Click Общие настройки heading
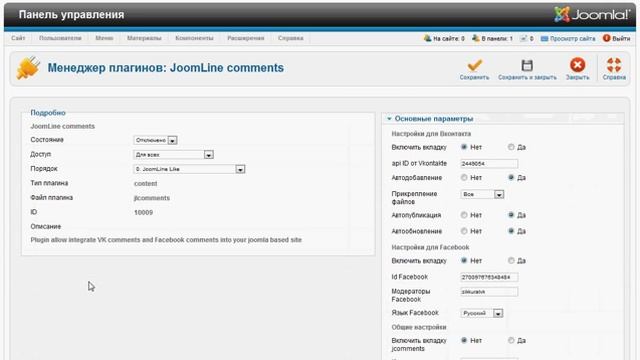Viewport: 640px width, 360px height. tap(419, 327)
